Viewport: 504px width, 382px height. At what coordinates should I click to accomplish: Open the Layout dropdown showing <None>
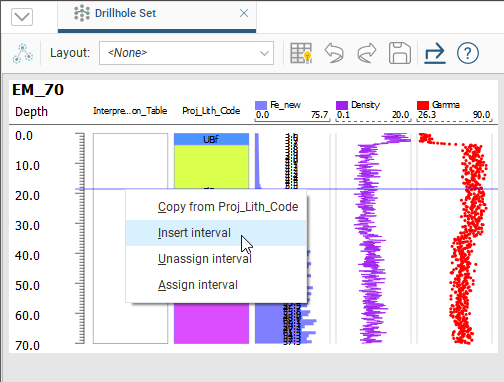click(x=186, y=53)
